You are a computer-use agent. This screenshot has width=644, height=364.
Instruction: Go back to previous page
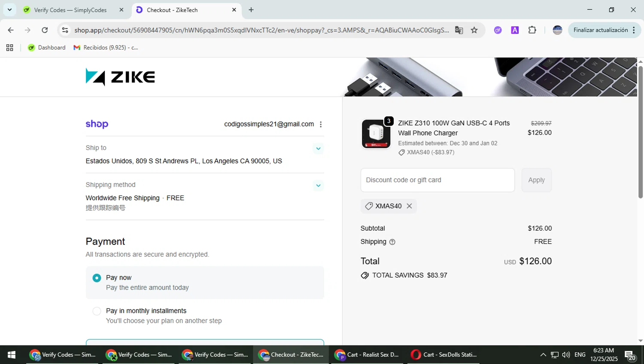[x=11, y=30]
